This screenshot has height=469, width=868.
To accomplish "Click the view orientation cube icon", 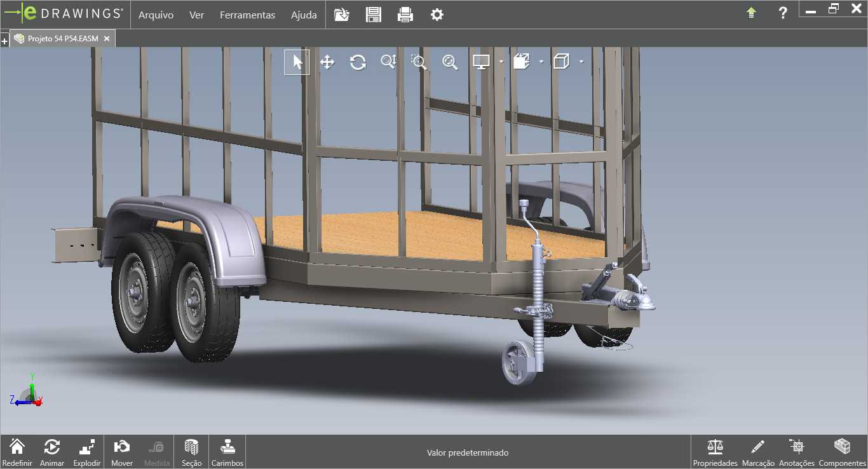I will tap(561, 62).
